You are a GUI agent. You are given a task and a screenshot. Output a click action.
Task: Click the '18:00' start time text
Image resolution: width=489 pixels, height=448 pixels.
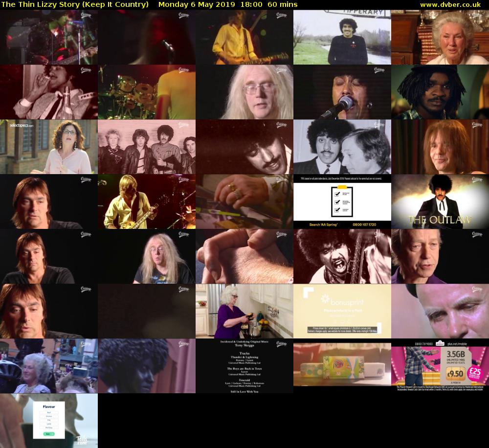[x=251, y=4]
